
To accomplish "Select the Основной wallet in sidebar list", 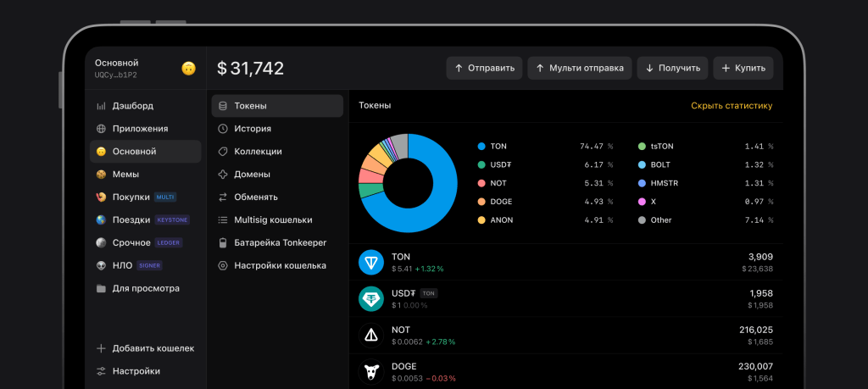I will 146,151.
